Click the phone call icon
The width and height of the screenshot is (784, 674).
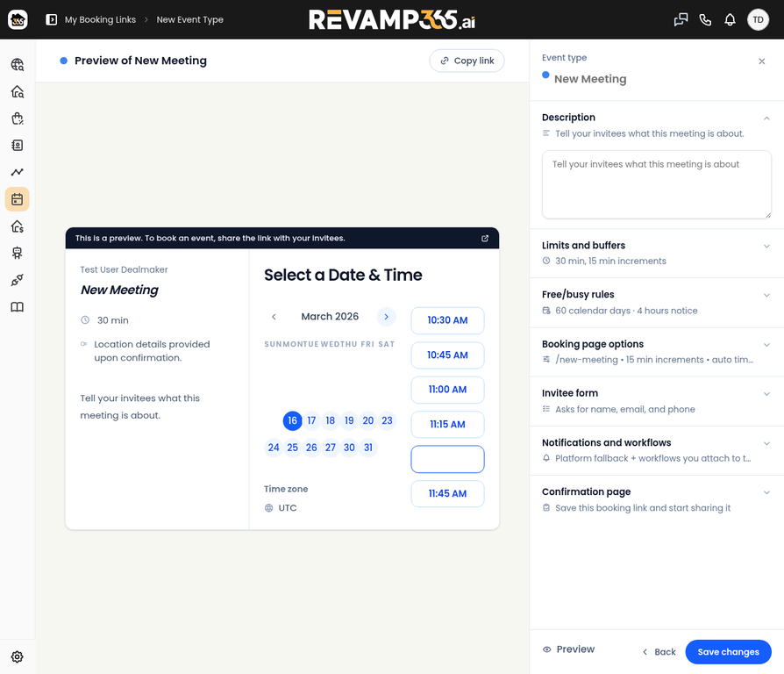(x=705, y=19)
